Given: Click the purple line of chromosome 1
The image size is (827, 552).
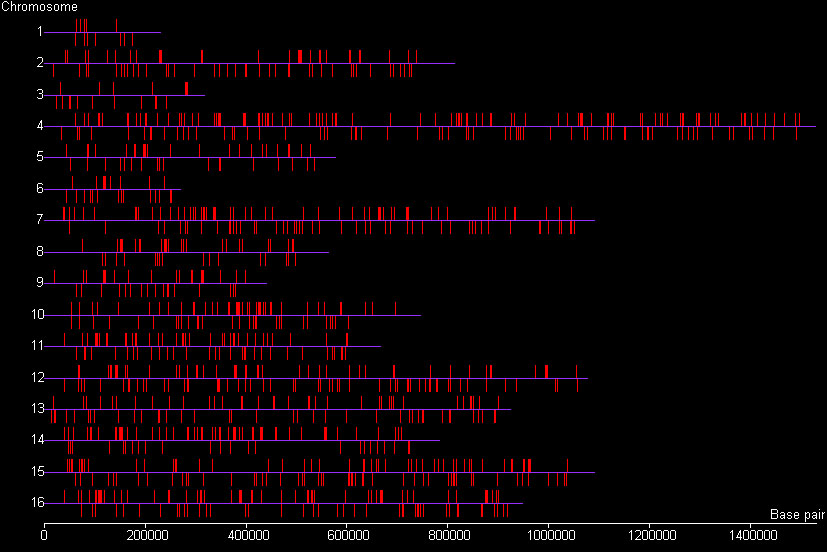Looking at the screenshot, I should coord(102,33).
